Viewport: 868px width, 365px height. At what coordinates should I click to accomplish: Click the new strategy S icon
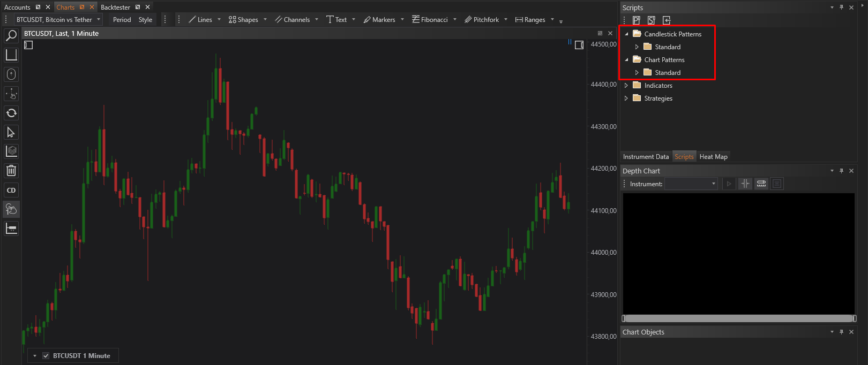pos(651,20)
